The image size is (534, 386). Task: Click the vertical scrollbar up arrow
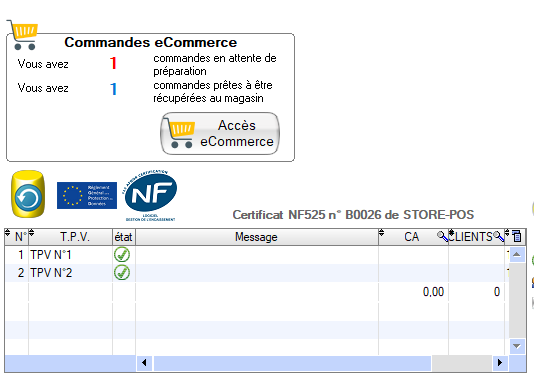(x=517, y=254)
